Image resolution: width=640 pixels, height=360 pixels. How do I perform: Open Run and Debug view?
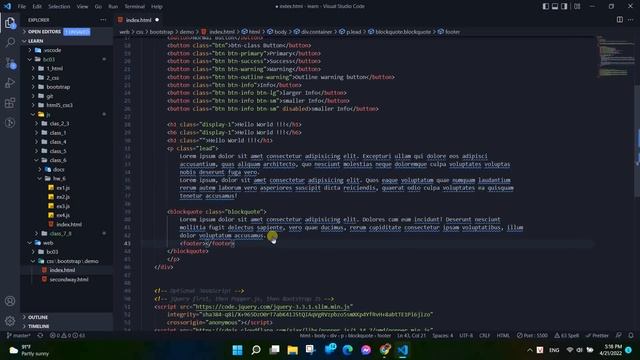click(10, 83)
